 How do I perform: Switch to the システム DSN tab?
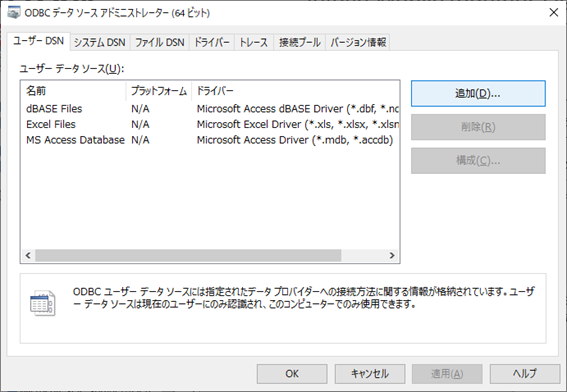coord(99,42)
